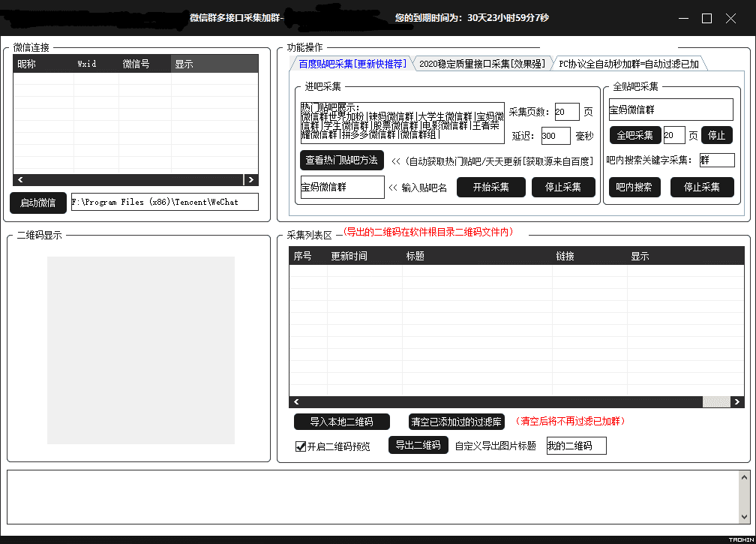Open the 2020稳定质量接口采集 tab
The height and width of the screenshot is (544, 756).
[482, 64]
